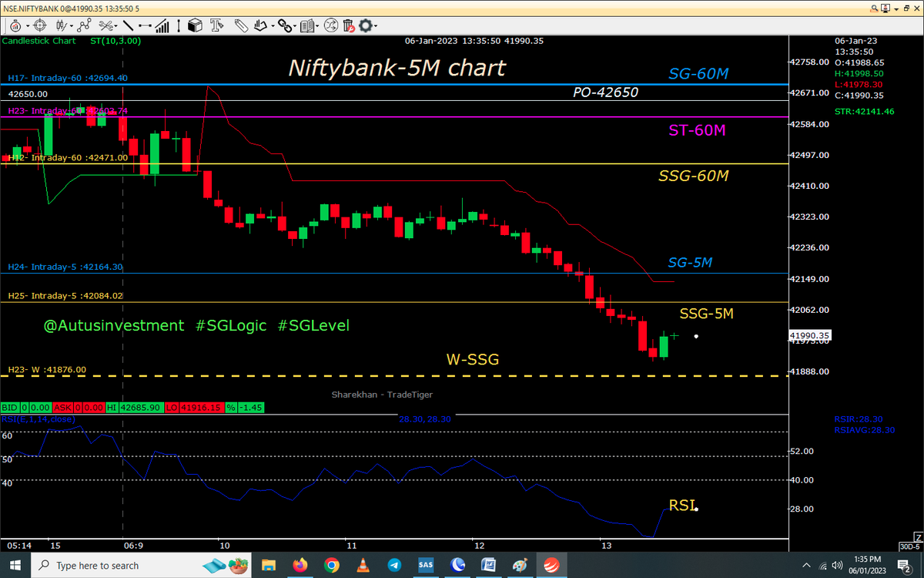
Task: Click the 3D chart cube icon
Action: [x=196, y=25]
